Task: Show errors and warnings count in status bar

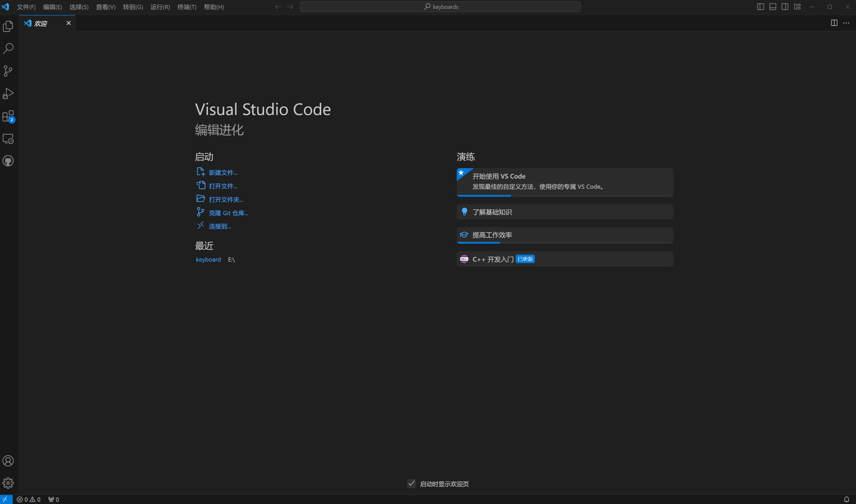Action: 29,499
